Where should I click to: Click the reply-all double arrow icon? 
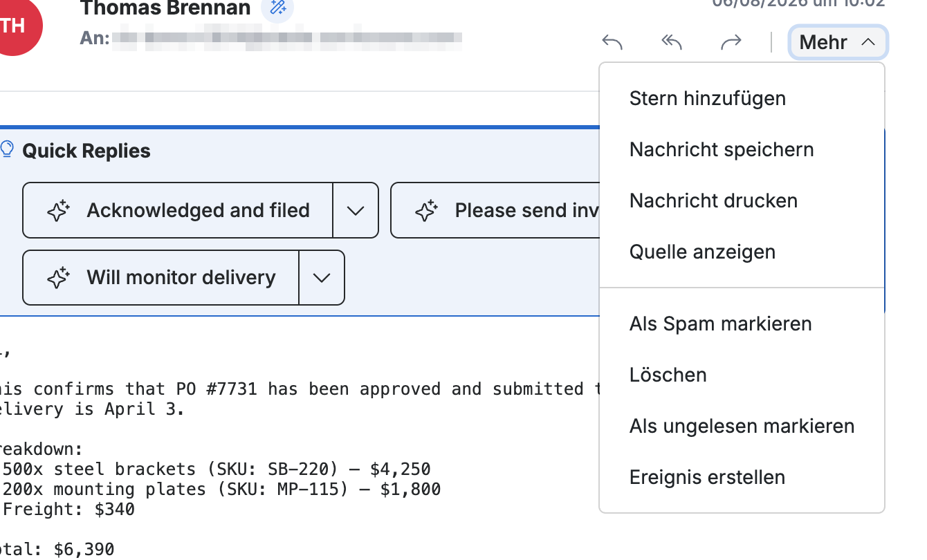[x=672, y=43]
